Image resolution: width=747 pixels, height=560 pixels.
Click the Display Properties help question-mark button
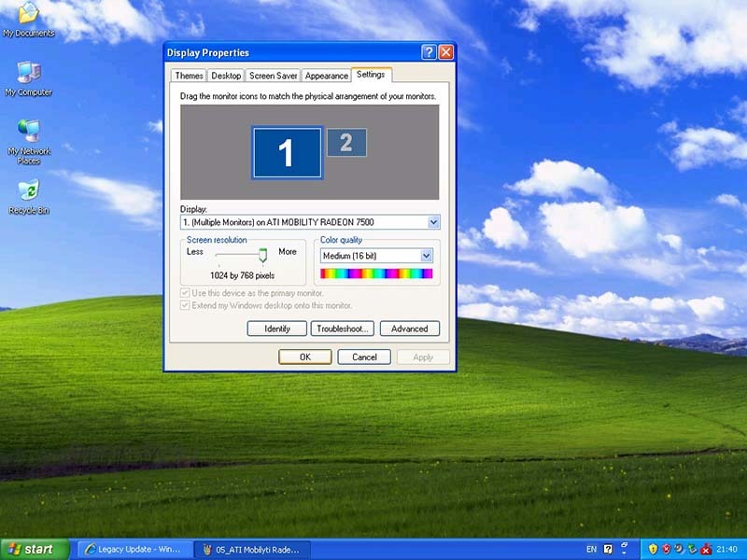429,52
